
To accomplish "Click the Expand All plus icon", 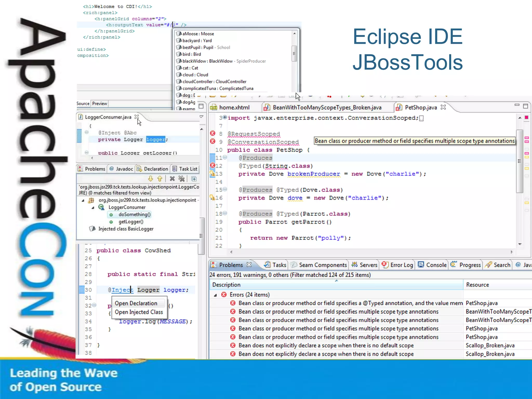I will 194,179.
